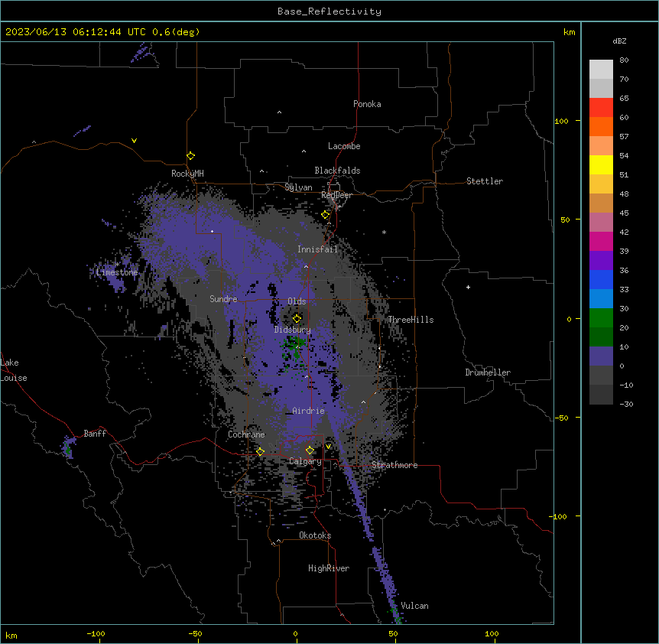Image resolution: width=659 pixels, height=644 pixels.
Task: Click the Innisfail city label
Action: [x=318, y=249]
